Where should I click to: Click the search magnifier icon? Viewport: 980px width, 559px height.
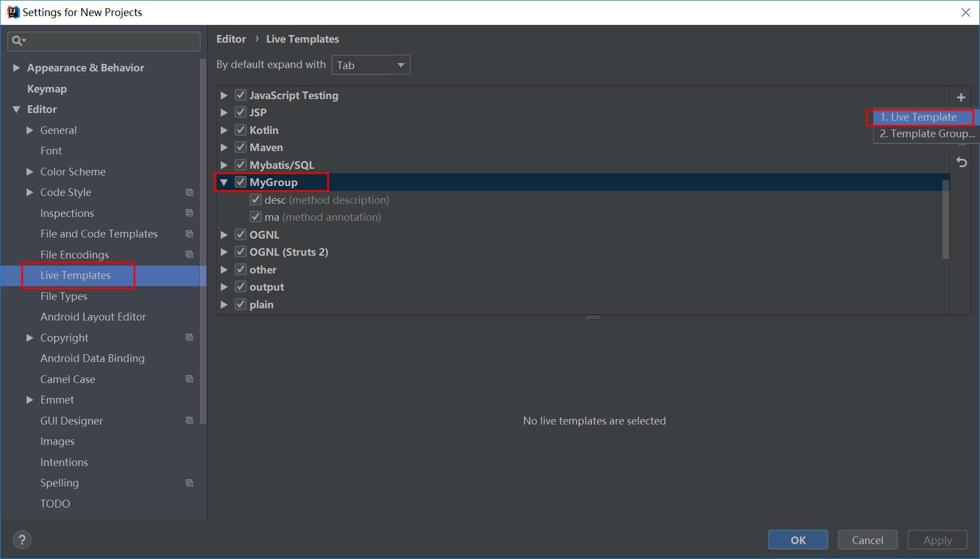click(18, 40)
